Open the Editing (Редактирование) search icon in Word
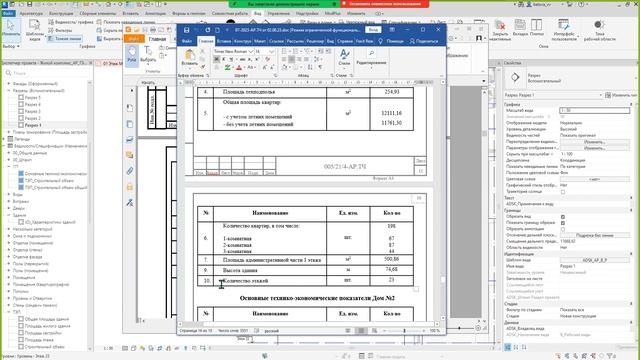The image size is (640, 360). pyautogui.click(x=371, y=54)
